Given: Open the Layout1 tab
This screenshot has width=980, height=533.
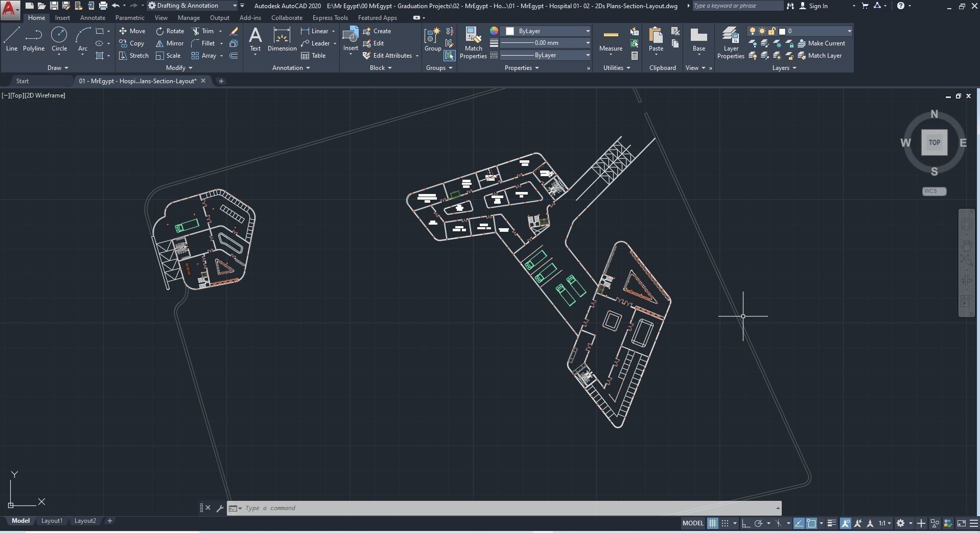Looking at the screenshot, I should pos(52,521).
